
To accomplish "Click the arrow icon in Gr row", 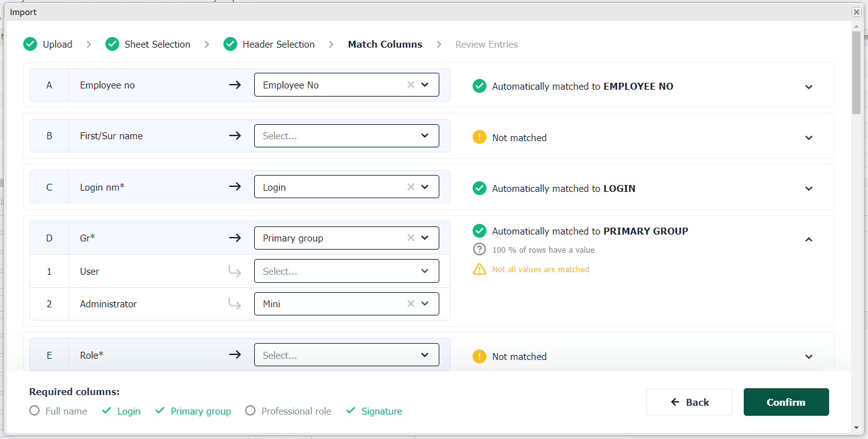I will pyautogui.click(x=235, y=238).
